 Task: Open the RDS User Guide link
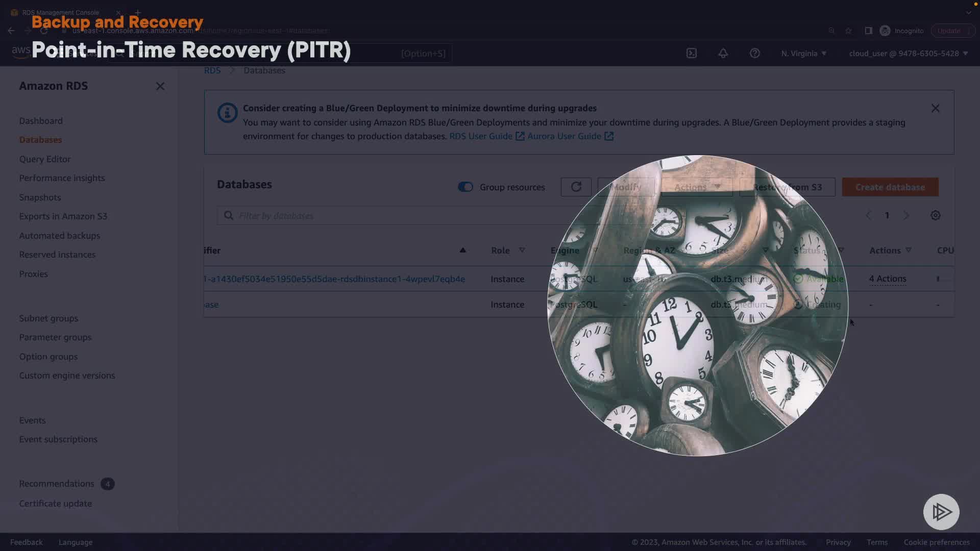[480, 136]
